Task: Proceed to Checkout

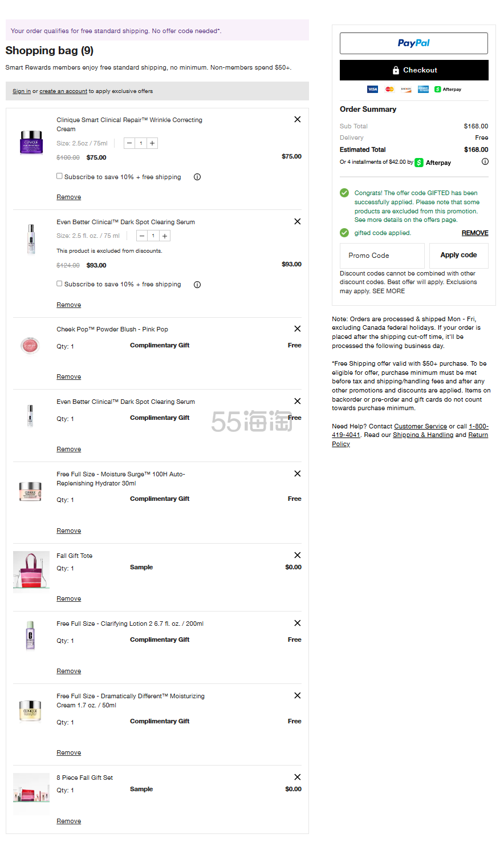Action: coord(414,70)
